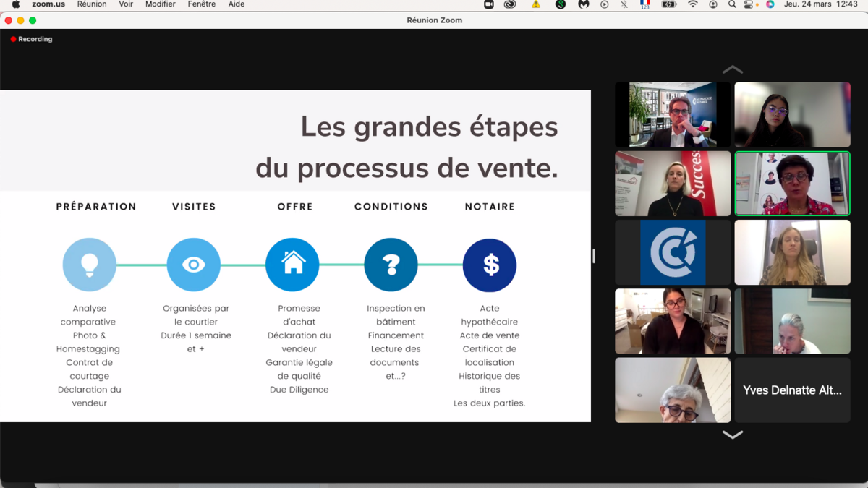Open the zoom.us application menu

(x=48, y=4)
